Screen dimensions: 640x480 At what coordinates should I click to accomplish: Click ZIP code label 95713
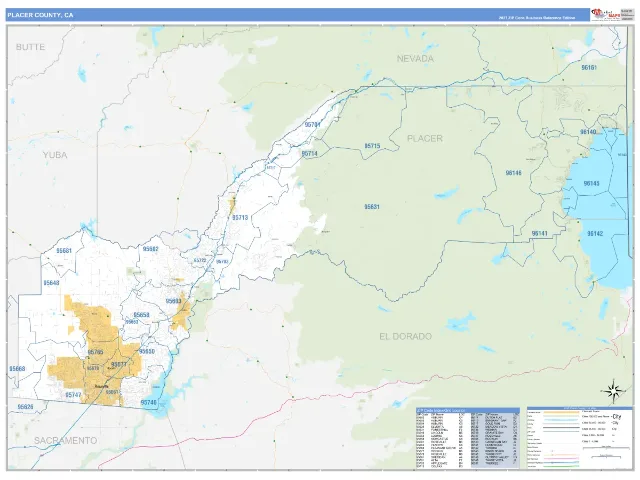coord(240,218)
